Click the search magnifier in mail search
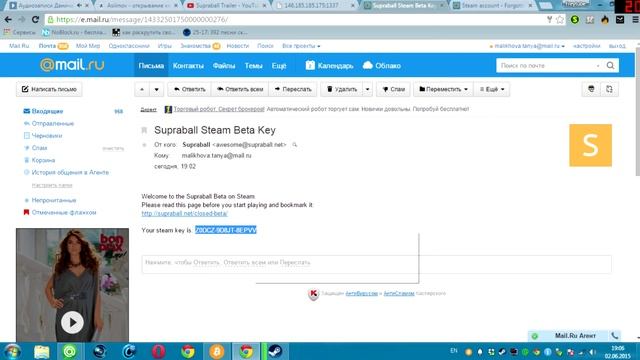The width and height of the screenshot is (640, 360). pos(610,65)
